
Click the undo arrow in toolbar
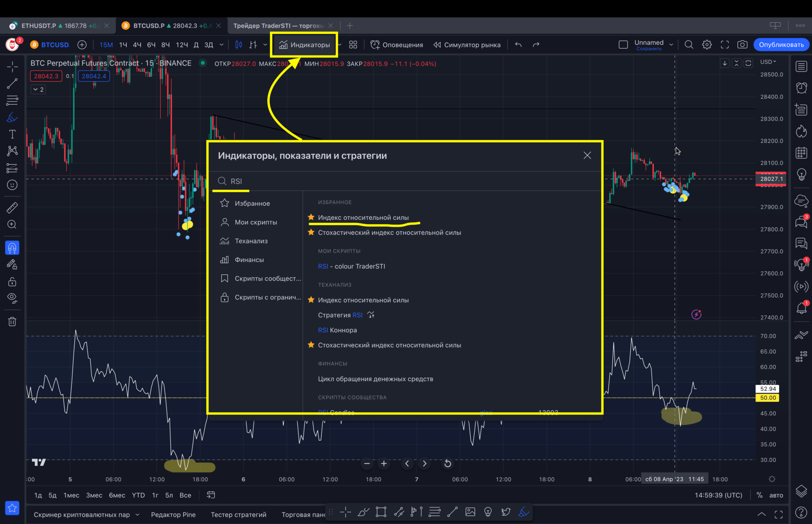518,45
